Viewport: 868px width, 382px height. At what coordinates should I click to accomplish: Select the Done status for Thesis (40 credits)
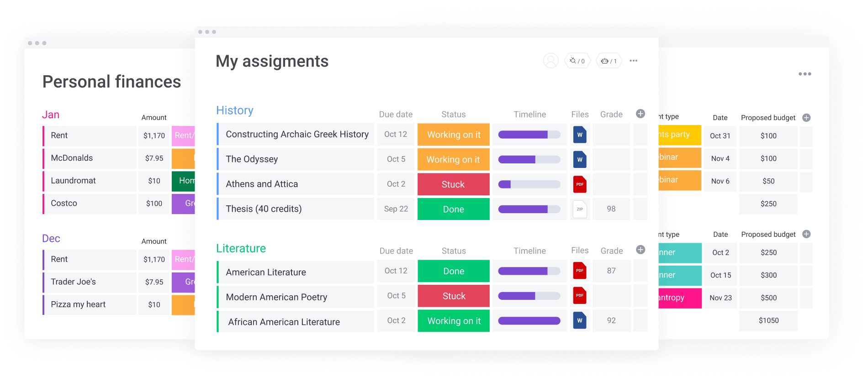point(454,209)
